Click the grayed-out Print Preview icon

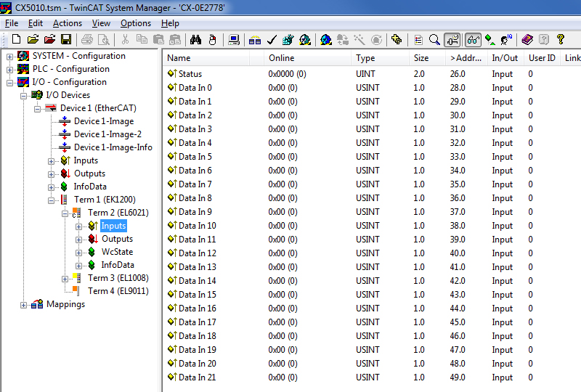point(104,39)
